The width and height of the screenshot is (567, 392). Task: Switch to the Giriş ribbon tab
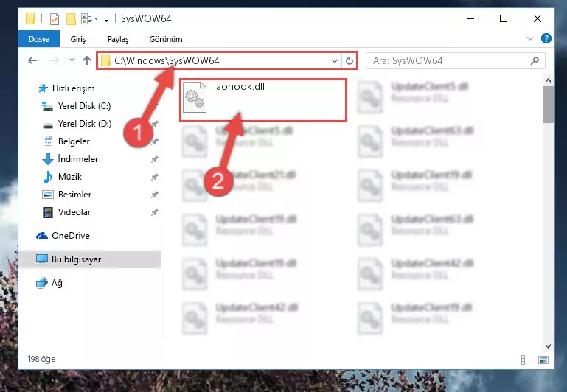coord(77,39)
